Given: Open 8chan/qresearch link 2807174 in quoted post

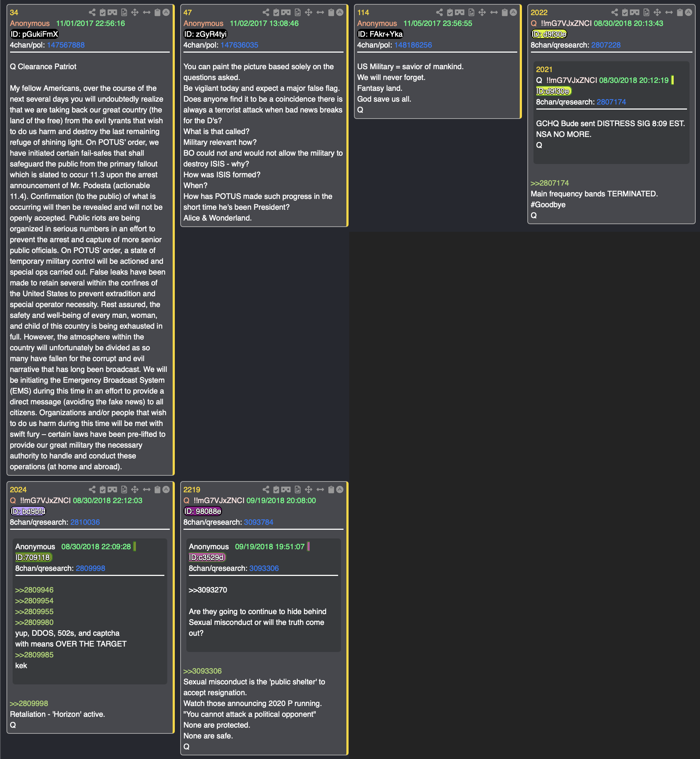Looking at the screenshot, I should pyautogui.click(x=611, y=102).
